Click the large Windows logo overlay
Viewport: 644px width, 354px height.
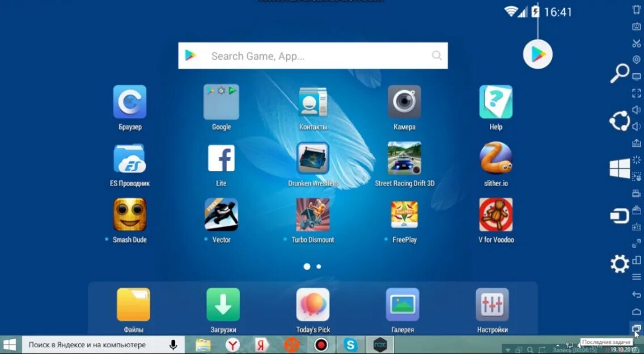(x=620, y=168)
